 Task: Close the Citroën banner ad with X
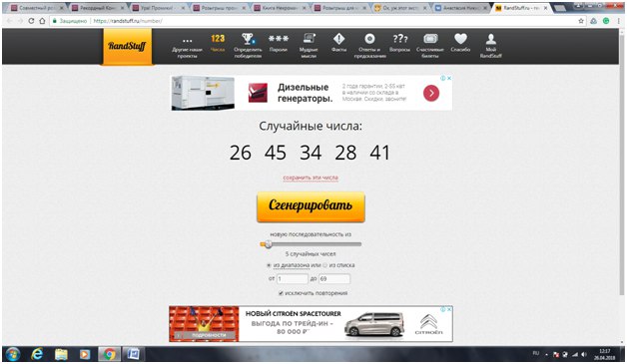[449, 309]
